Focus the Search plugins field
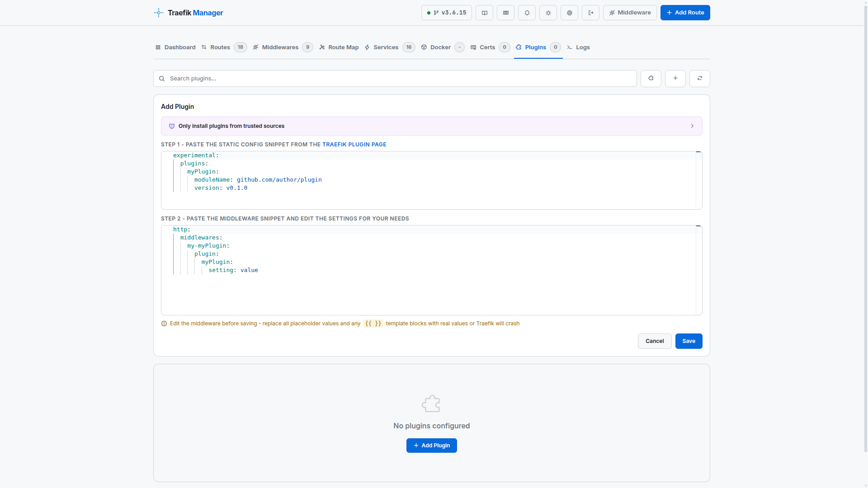The height and width of the screenshot is (488, 868). click(395, 79)
